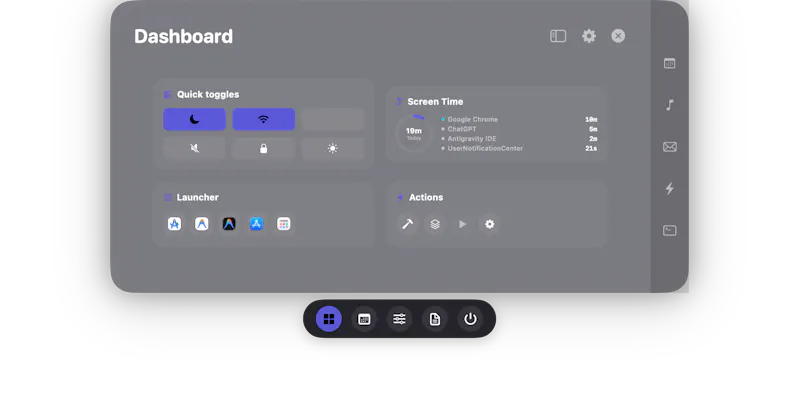Toggle the lock screen padlock tile
This screenshot has height=412, width=800.
point(263,148)
